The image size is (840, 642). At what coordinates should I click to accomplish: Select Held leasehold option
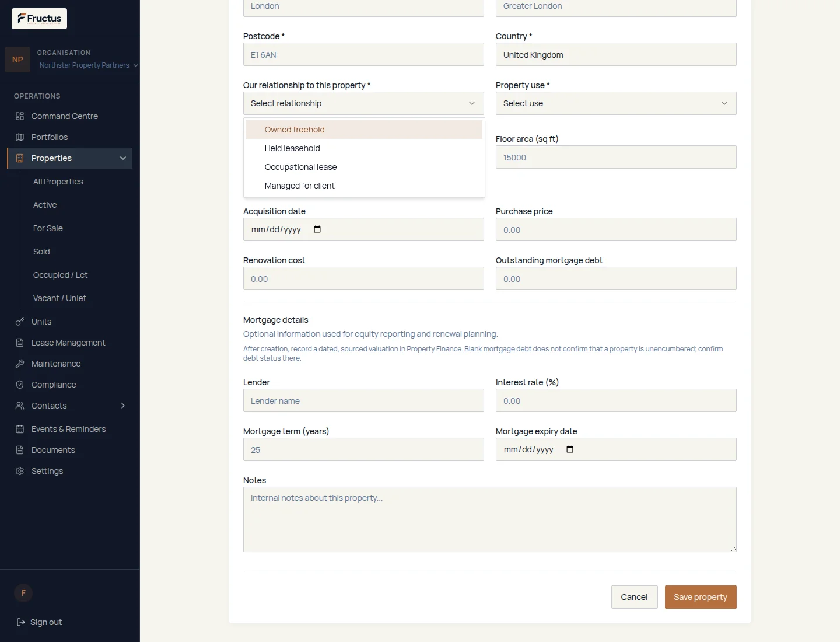[364, 148]
